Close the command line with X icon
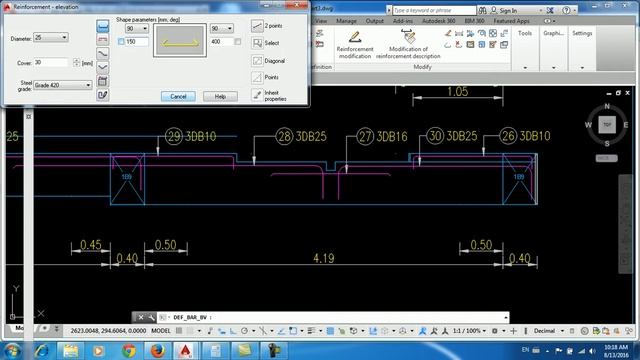 point(141,317)
